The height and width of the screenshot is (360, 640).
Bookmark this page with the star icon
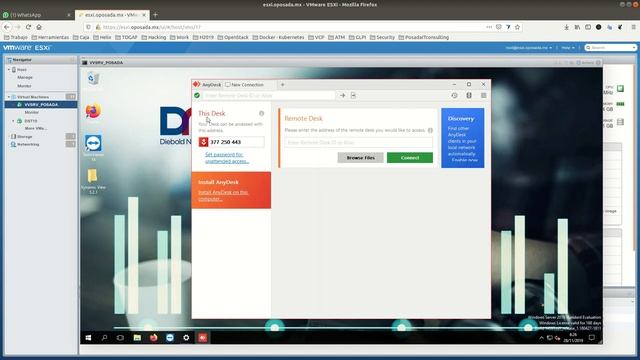click(x=517, y=27)
